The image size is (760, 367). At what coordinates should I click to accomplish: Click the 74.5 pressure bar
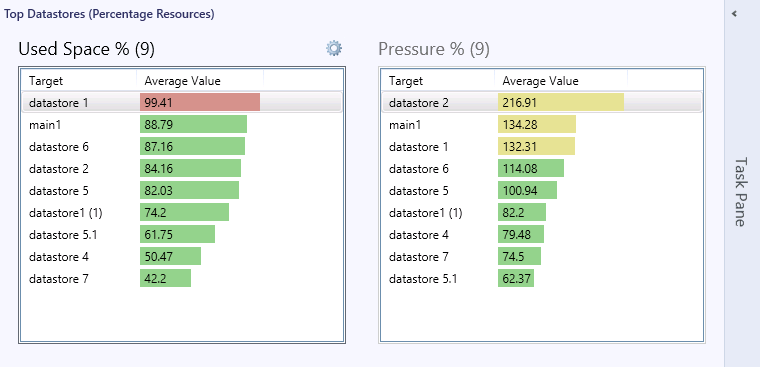pos(519,256)
